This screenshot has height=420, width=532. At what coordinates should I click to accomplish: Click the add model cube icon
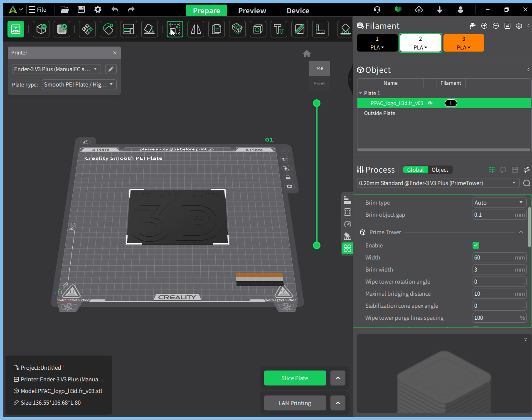(x=41, y=29)
